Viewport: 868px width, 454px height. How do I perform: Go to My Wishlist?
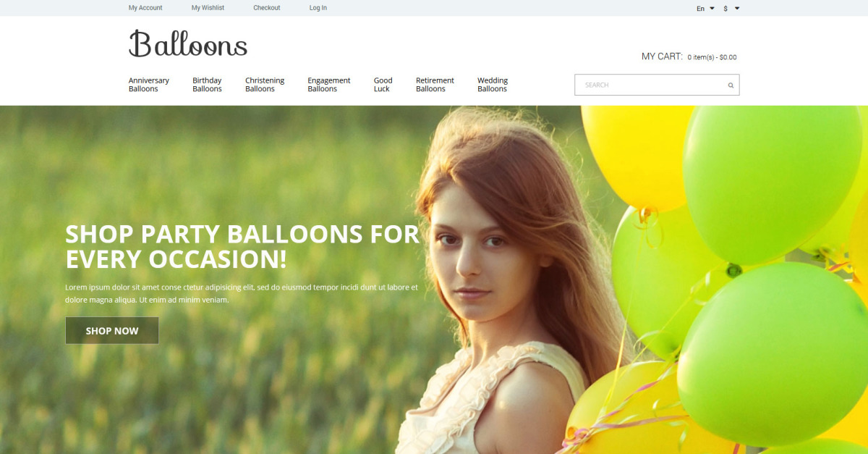pos(208,8)
